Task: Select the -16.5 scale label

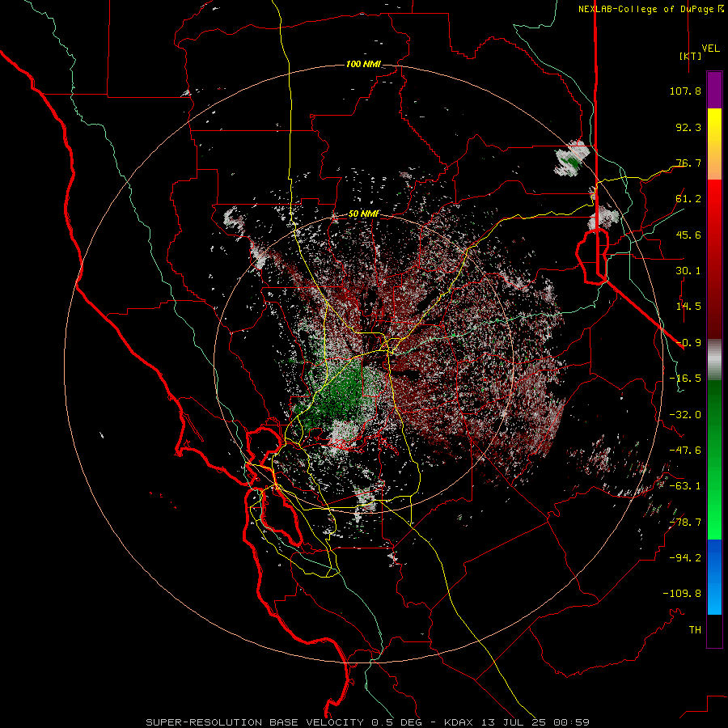Action: point(685,379)
